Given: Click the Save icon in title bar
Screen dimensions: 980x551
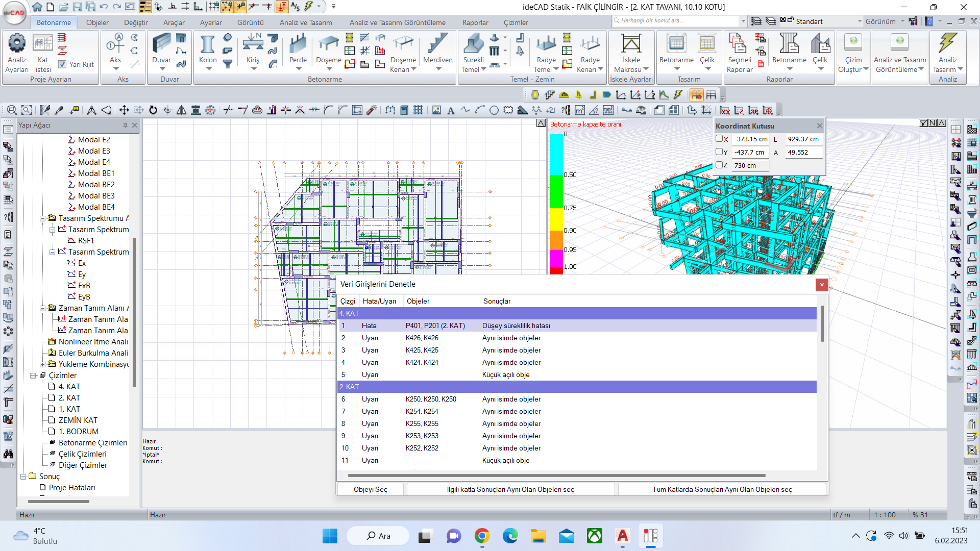Looking at the screenshot, I should [77, 7].
